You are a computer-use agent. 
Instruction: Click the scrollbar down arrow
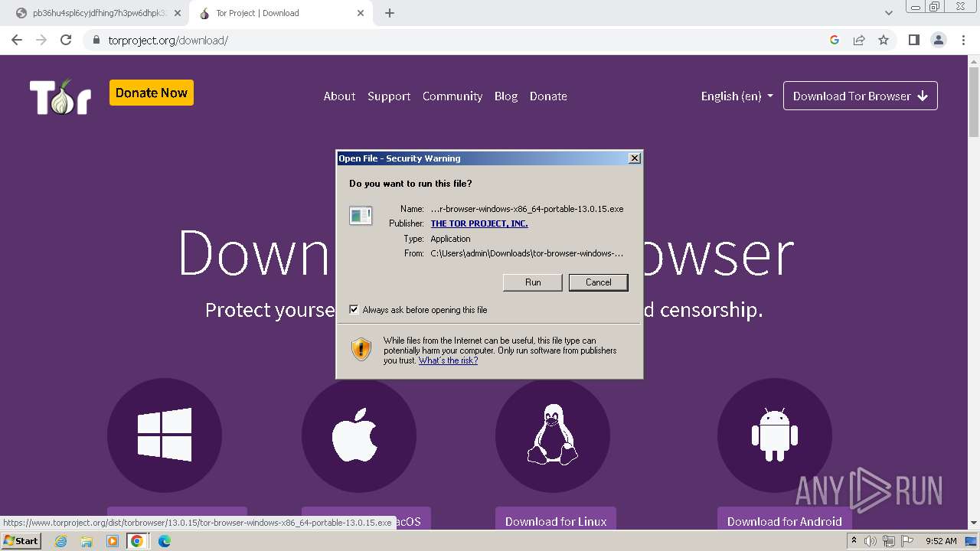click(x=973, y=523)
